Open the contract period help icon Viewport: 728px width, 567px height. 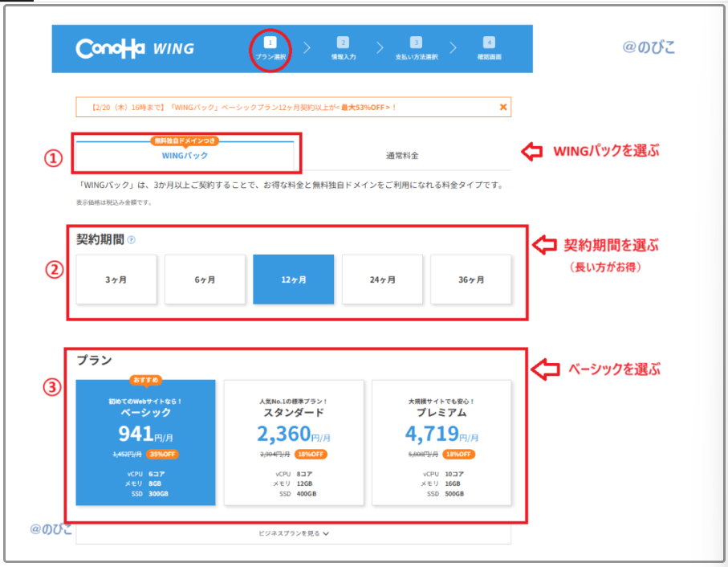(132, 239)
